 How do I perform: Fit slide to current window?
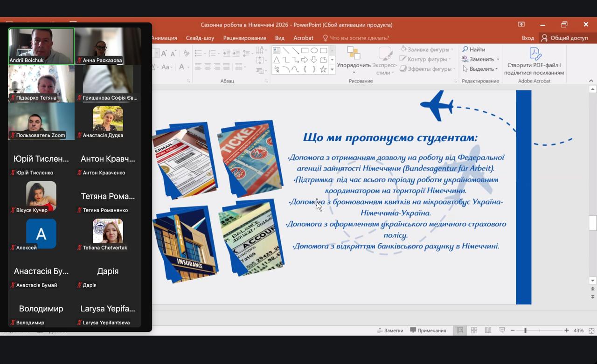pos(591,330)
